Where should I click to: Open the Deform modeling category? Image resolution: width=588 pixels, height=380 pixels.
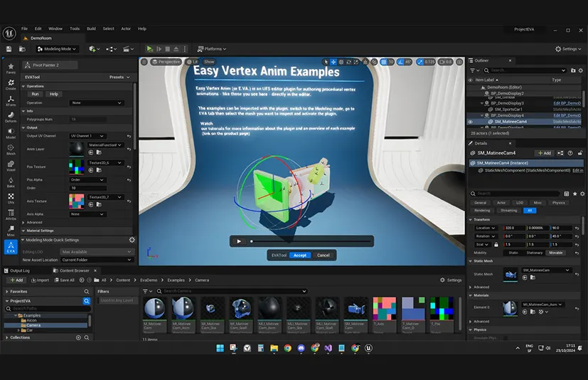click(x=11, y=117)
